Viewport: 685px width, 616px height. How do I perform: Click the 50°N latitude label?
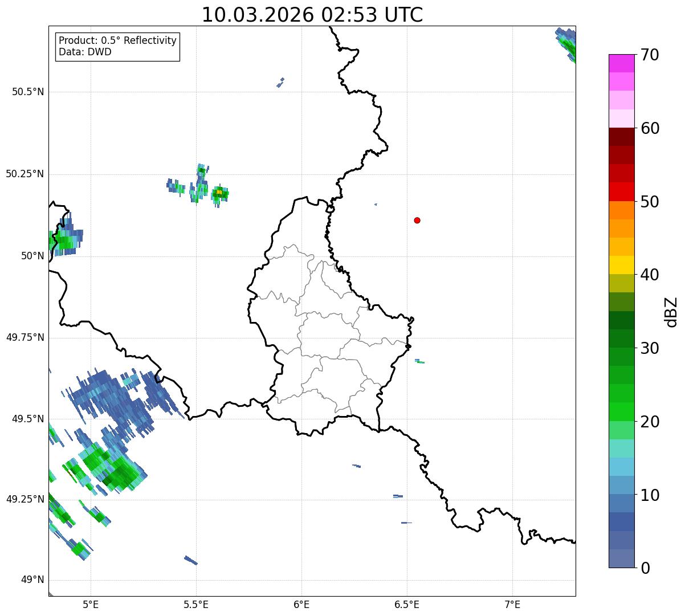[32, 256]
